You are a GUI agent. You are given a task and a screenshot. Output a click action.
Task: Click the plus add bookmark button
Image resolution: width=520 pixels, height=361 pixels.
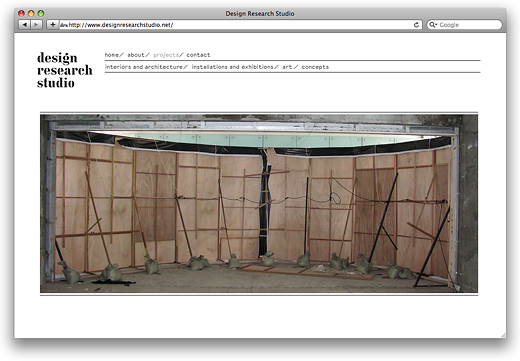pos(53,25)
